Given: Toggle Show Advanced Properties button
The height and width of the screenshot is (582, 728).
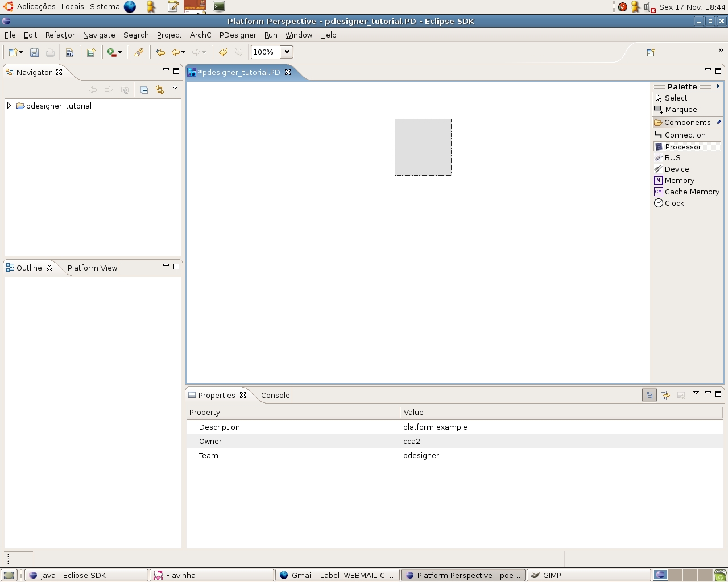Looking at the screenshot, I should click(665, 395).
